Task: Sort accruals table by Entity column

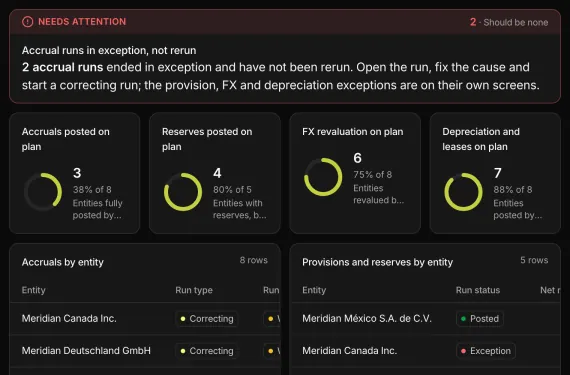Action: [33, 290]
